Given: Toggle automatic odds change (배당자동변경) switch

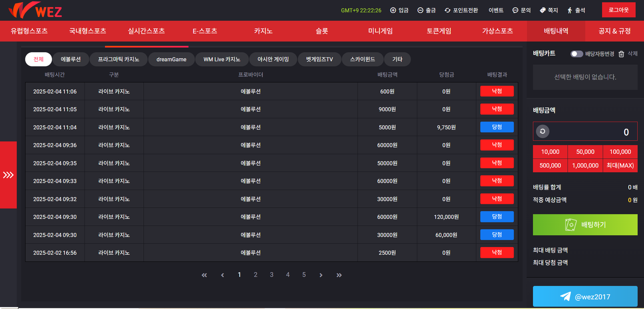Looking at the screenshot, I should 576,54.
